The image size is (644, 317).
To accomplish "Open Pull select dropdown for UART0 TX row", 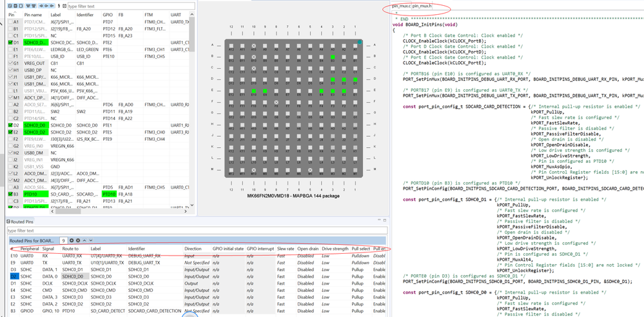I will click(360, 263).
